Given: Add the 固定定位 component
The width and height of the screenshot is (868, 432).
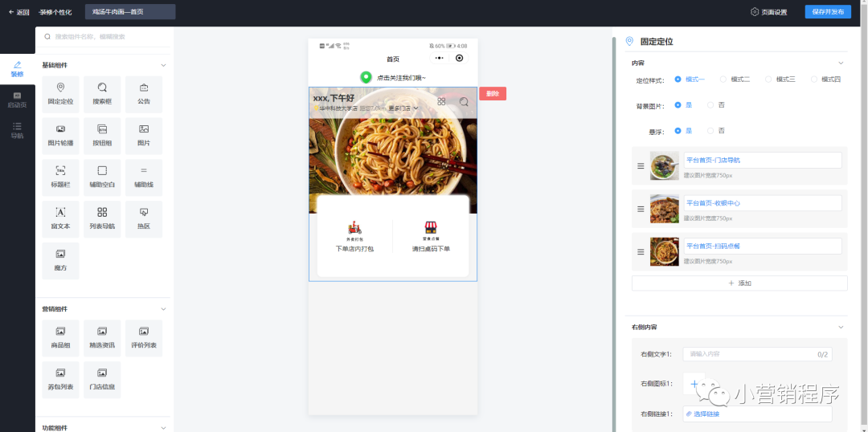Looking at the screenshot, I should (x=60, y=95).
